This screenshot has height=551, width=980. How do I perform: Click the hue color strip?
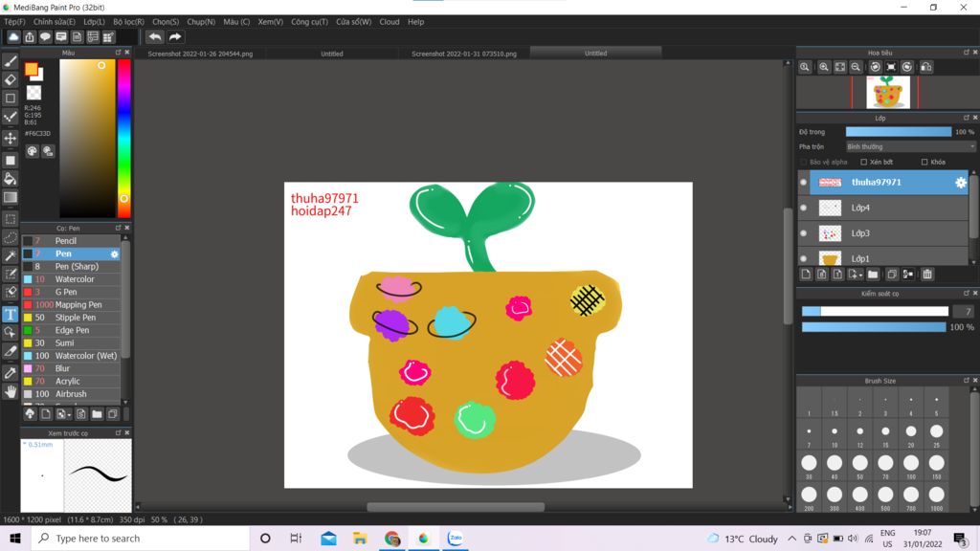coord(123,138)
